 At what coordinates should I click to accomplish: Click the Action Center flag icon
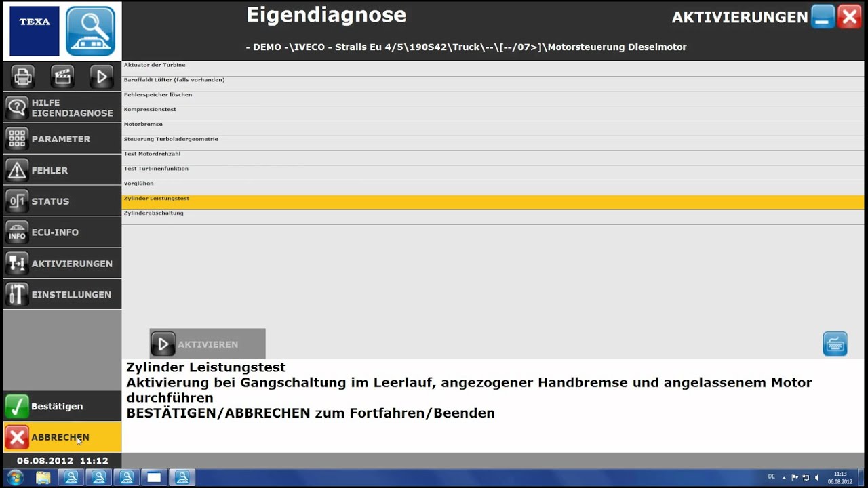coord(795,477)
